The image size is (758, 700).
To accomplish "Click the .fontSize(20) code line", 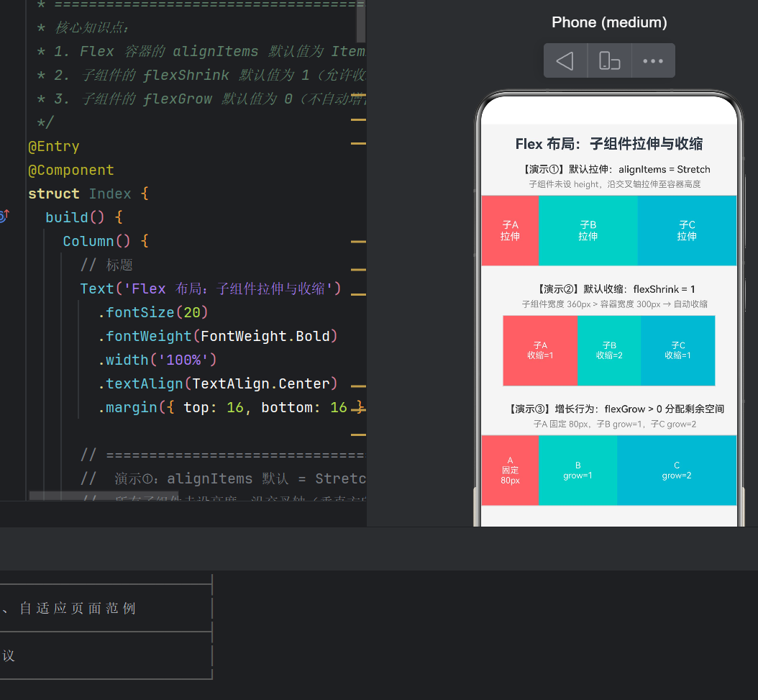I will click(x=152, y=312).
